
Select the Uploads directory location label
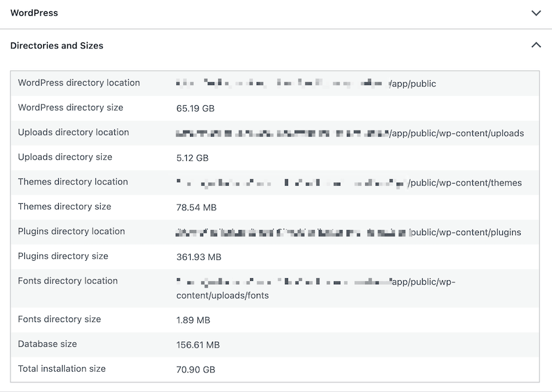[74, 133]
